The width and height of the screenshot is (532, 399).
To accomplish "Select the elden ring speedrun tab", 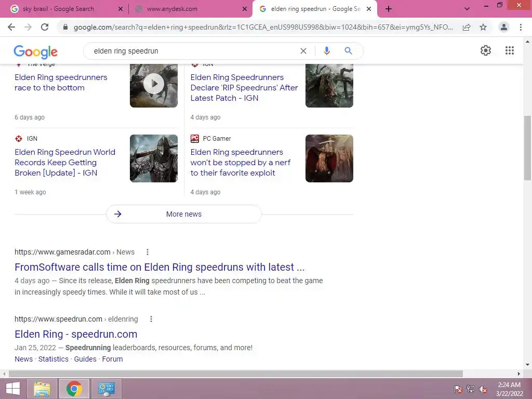I will click(x=315, y=9).
